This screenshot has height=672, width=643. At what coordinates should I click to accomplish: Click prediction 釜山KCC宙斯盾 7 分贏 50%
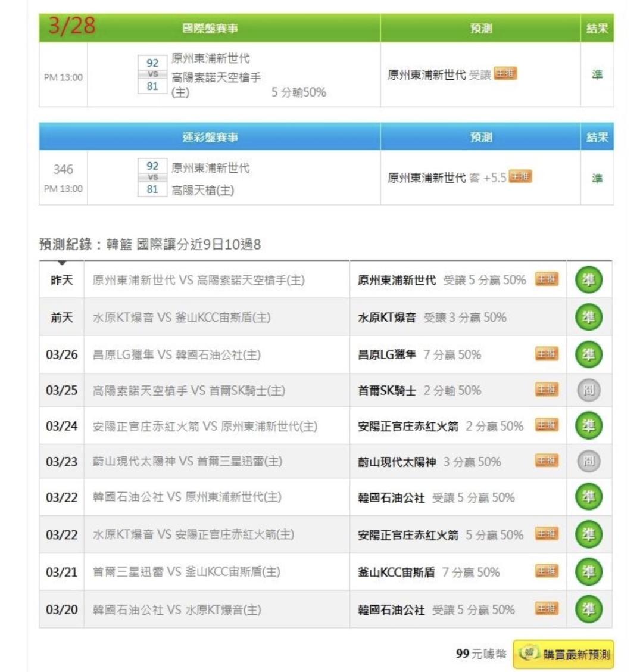(429, 572)
